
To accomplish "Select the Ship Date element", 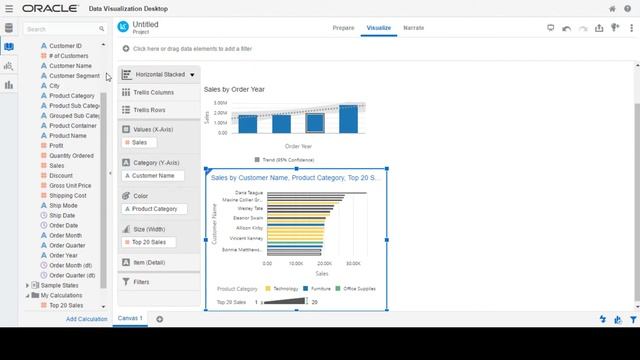I will pyautogui.click(x=62, y=216).
